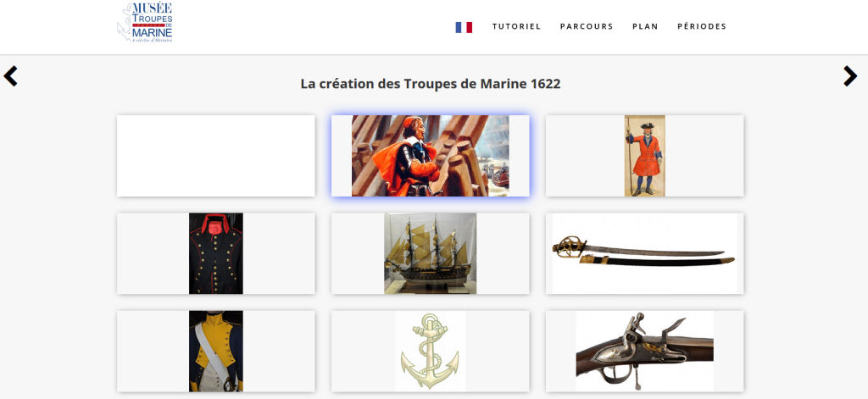This screenshot has width=868, height=399.
Task: Open the TUTORIEL menu item
Action: [516, 26]
